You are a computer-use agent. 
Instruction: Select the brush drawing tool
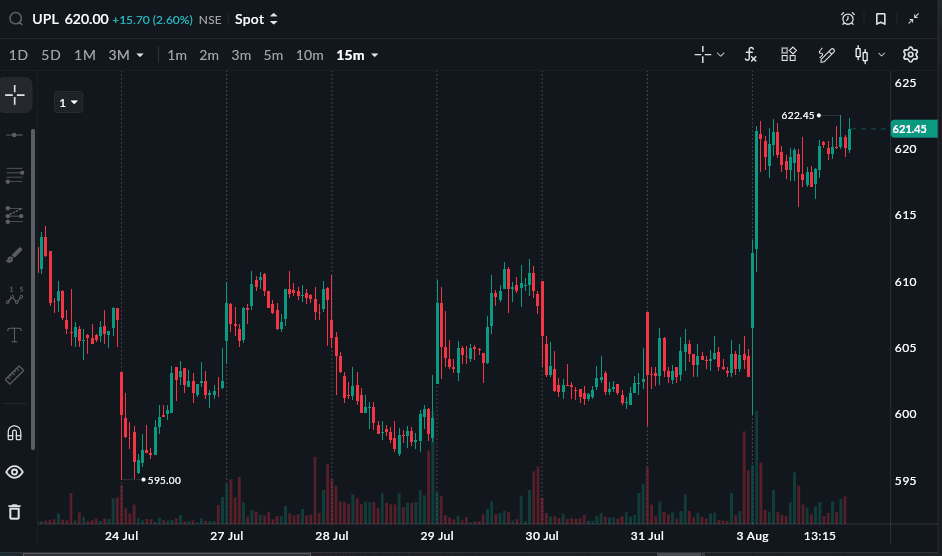(14, 255)
